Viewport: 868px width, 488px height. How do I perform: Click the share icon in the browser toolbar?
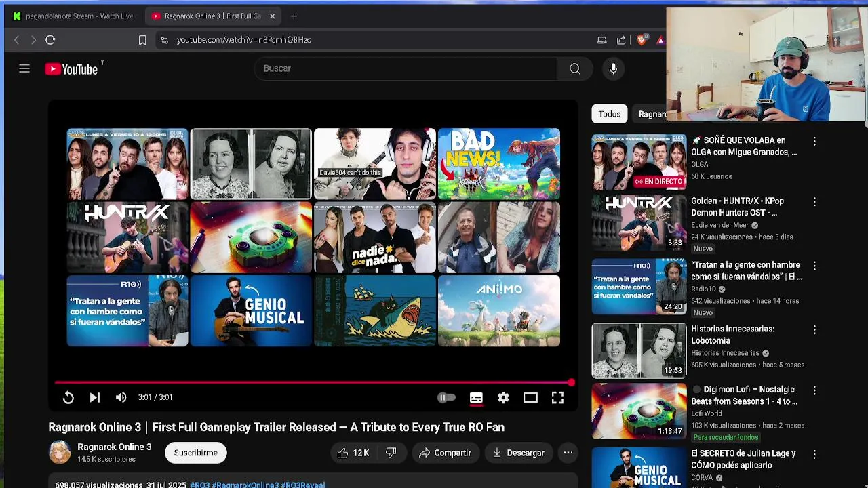click(621, 40)
